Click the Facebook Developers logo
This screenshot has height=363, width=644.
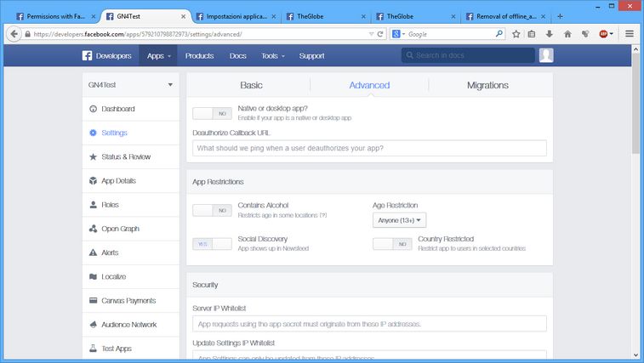[87, 55]
